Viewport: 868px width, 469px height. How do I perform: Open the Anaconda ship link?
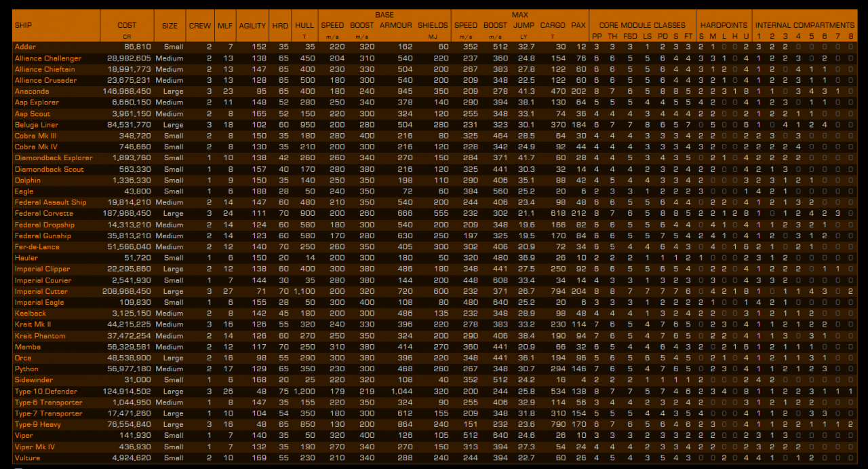(32, 91)
